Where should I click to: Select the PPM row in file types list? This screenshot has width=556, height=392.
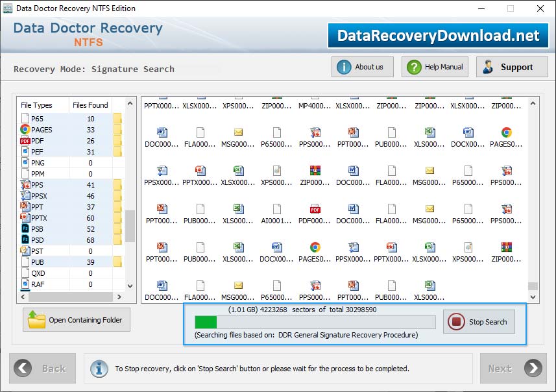tap(71, 174)
